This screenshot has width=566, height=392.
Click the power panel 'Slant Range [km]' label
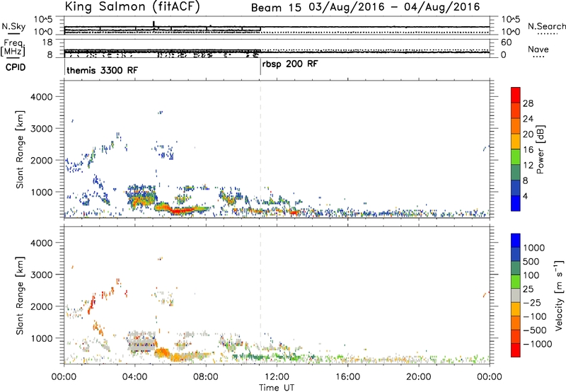(20, 149)
